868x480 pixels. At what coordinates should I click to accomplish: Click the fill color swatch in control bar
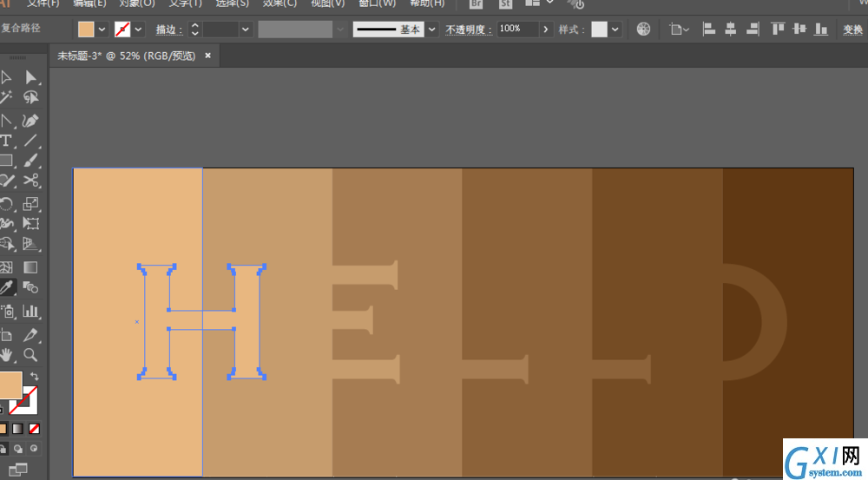pyautogui.click(x=86, y=30)
